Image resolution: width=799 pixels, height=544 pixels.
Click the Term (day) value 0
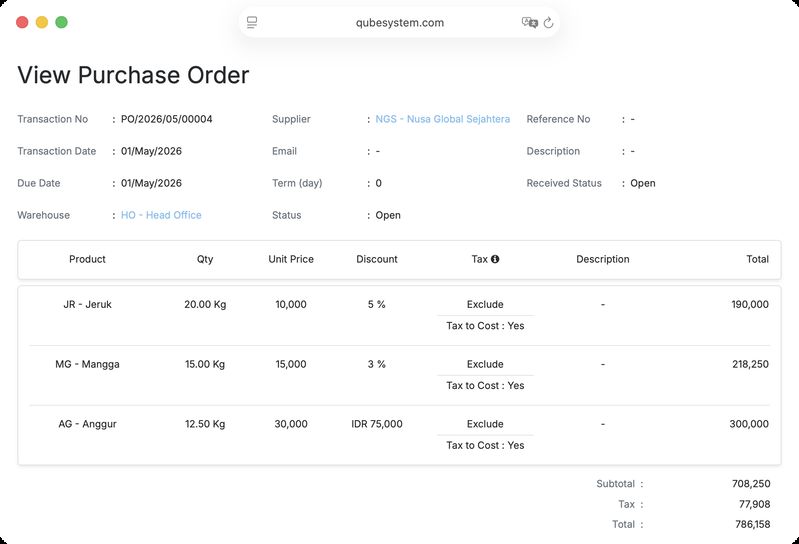379,183
